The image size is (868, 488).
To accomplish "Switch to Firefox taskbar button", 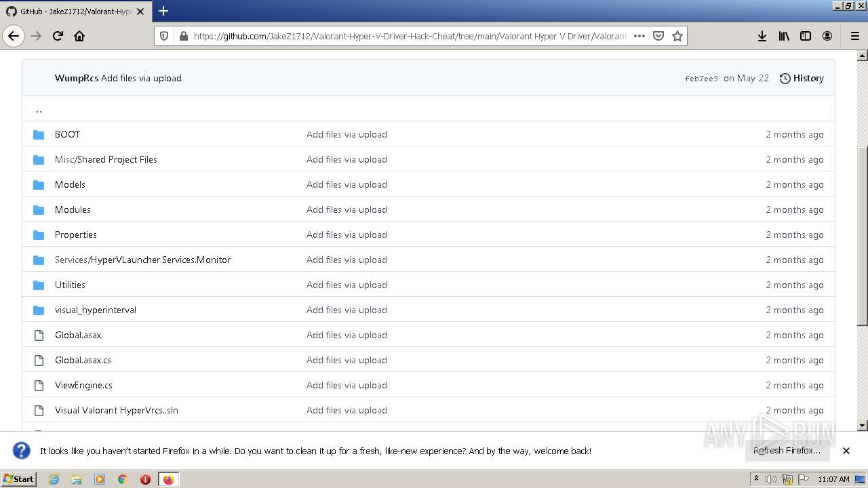I will coord(168,479).
